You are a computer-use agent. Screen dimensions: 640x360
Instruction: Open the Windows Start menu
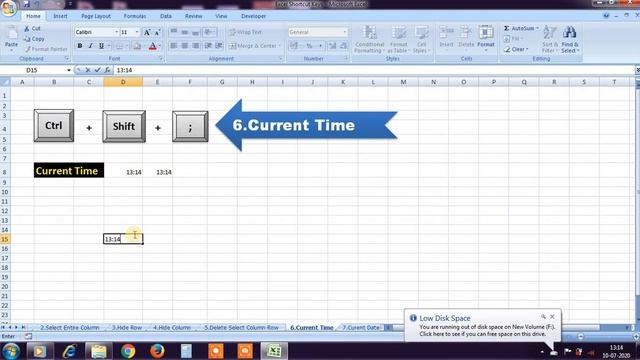pos(11,351)
